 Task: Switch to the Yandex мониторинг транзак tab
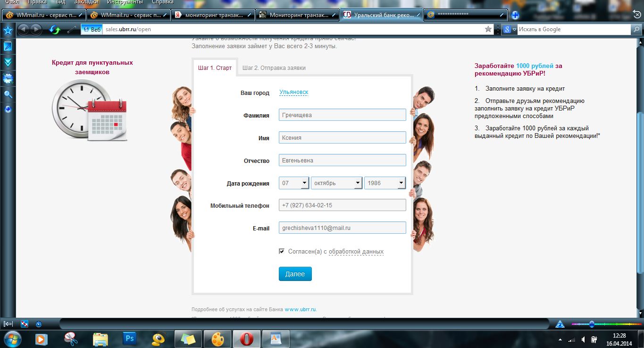pos(212,15)
